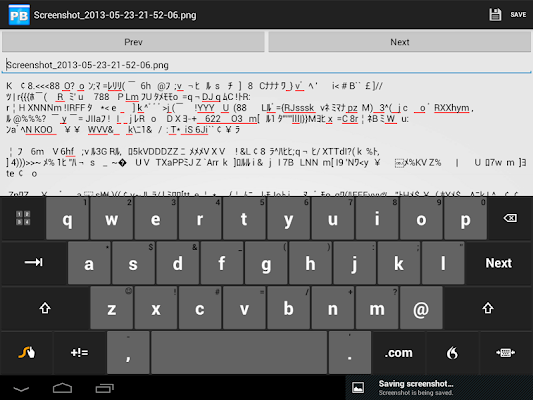Tap the i key
The image size is (533, 400).
(377, 219)
